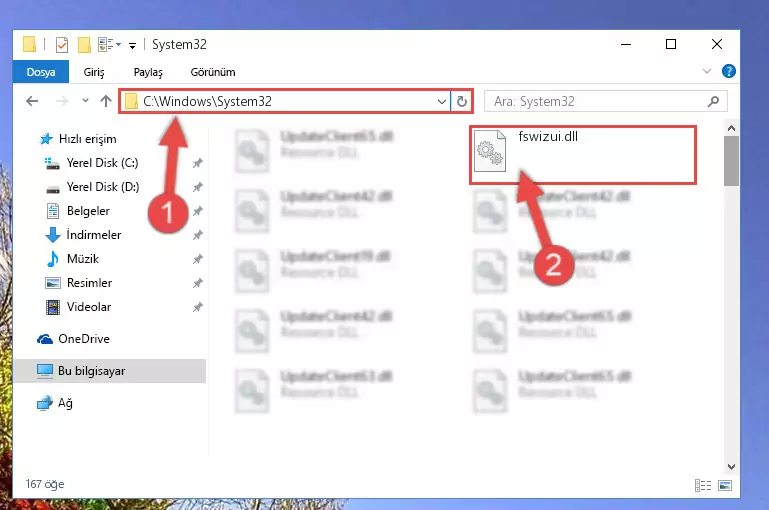Click scroll up arrow of file list
Image resolution: width=769 pixels, height=510 pixels.
coord(731,128)
